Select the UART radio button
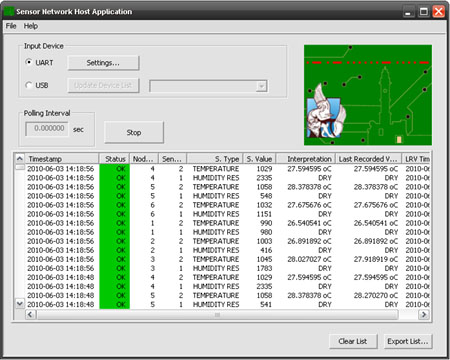450x360 pixels. pos(29,62)
